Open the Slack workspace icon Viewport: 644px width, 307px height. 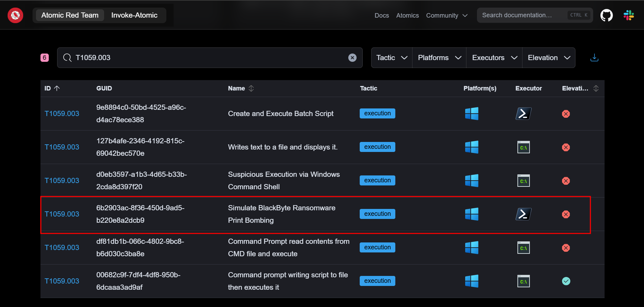[629, 15]
